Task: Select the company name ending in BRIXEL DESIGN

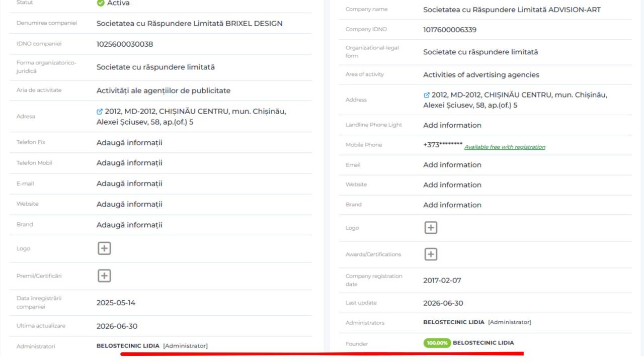Action: point(190,24)
